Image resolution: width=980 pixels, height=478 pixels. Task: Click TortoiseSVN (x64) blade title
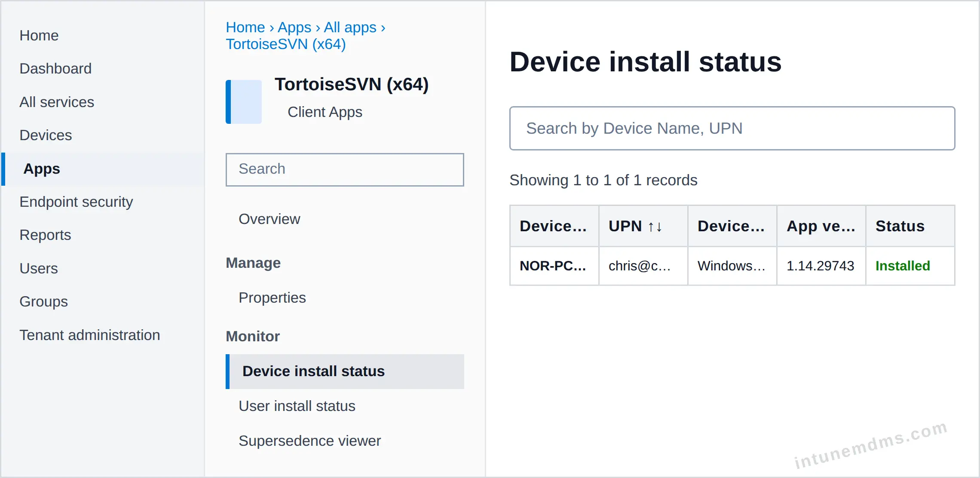point(352,84)
